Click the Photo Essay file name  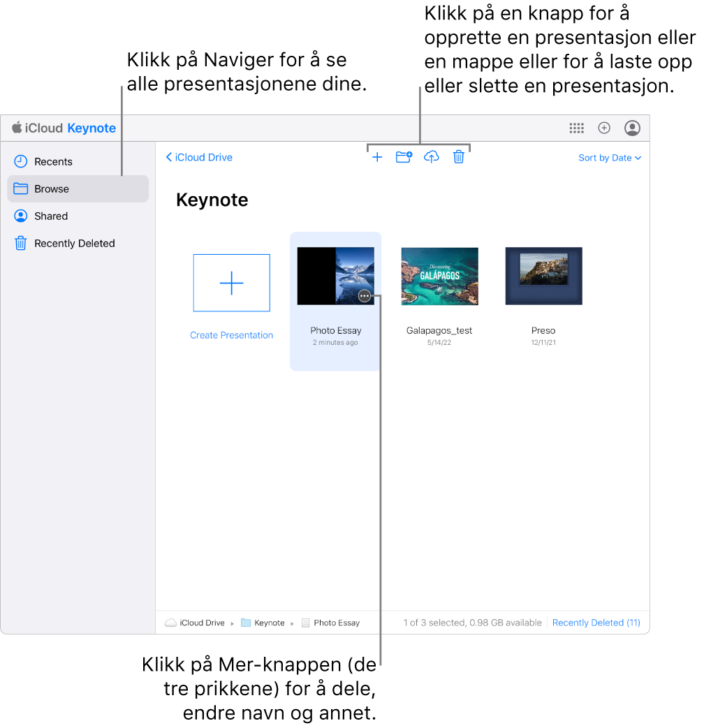(336, 331)
